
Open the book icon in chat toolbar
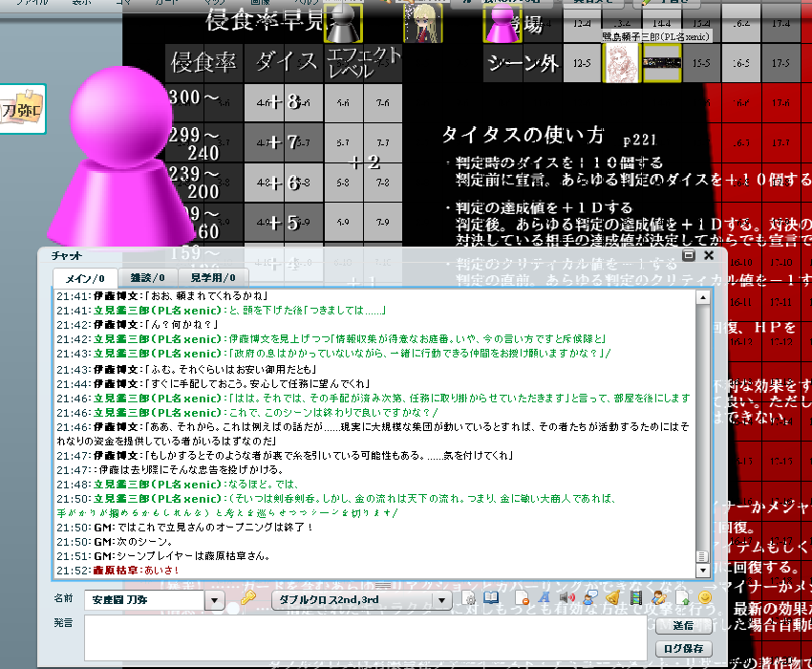click(x=491, y=598)
